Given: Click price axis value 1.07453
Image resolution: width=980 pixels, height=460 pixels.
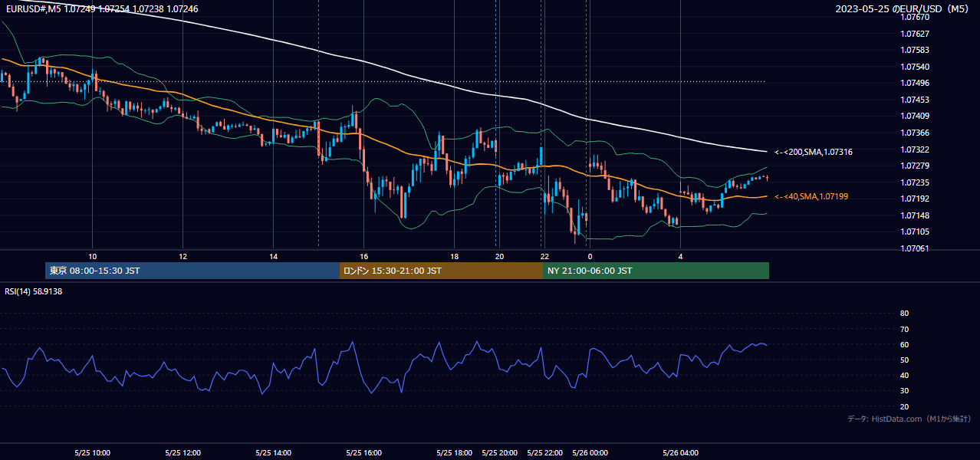Looking at the screenshot, I should pos(915,100).
